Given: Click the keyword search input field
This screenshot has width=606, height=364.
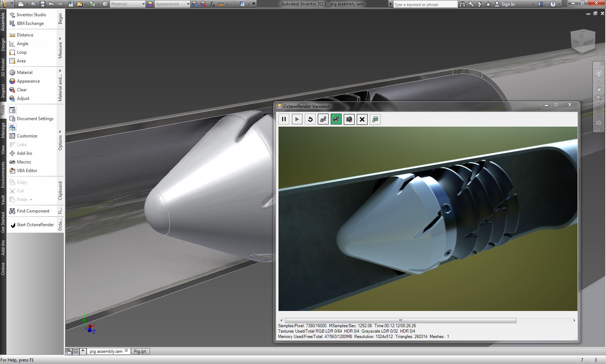Looking at the screenshot, I should (425, 4).
